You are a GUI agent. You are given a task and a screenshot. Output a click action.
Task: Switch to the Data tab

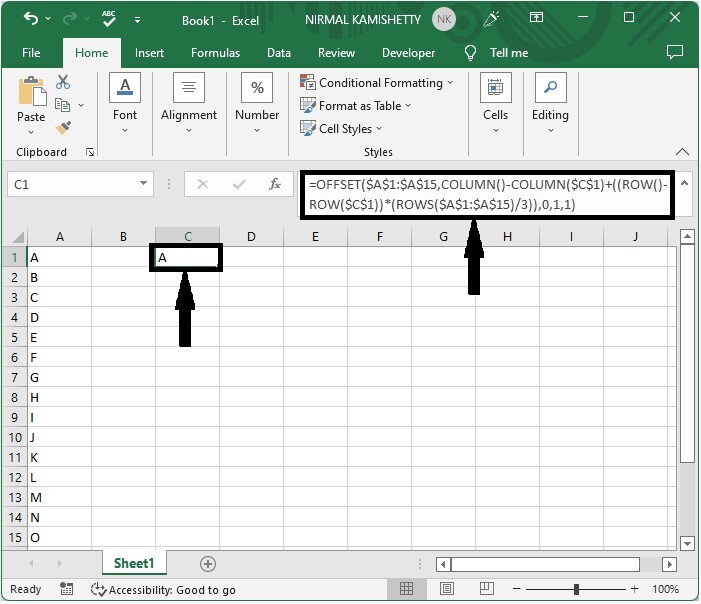[x=279, y=53]
